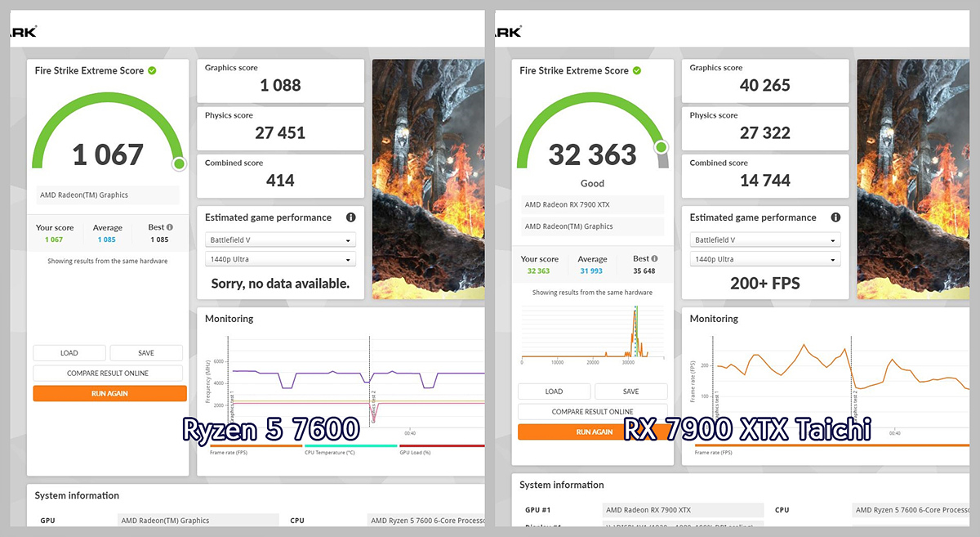Click COMPARE RESULT ONLINE in left window

click(108, 373)
